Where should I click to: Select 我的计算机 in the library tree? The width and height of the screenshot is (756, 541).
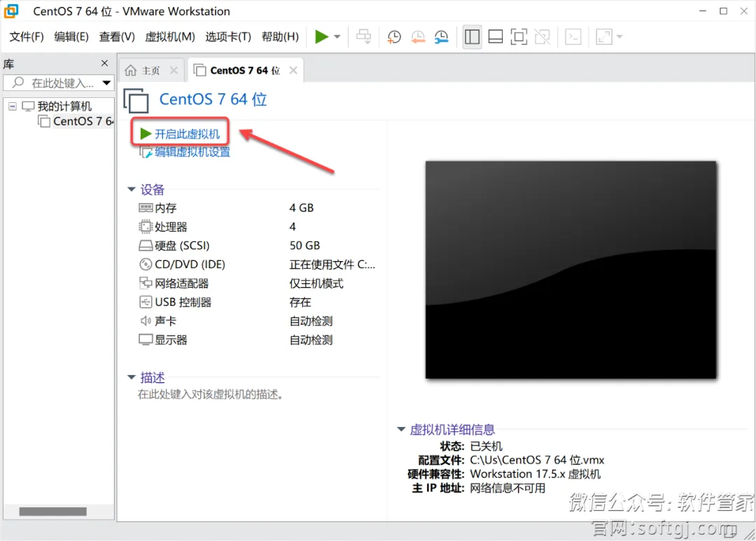pos(64,106)
